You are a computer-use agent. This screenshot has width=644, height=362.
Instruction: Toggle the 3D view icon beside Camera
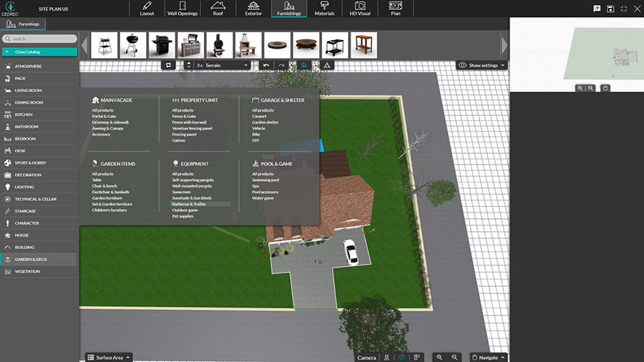[402, 357]
